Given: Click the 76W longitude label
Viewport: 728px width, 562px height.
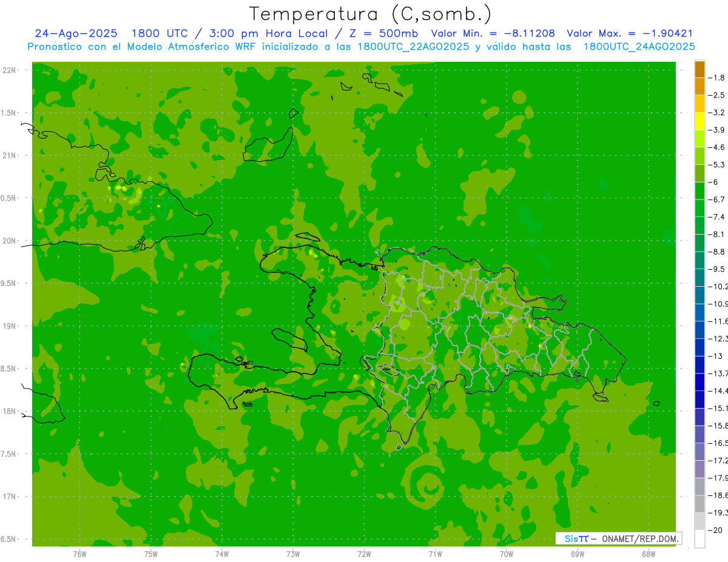Looking at the screenshot, I should click(x=79, y=554).
